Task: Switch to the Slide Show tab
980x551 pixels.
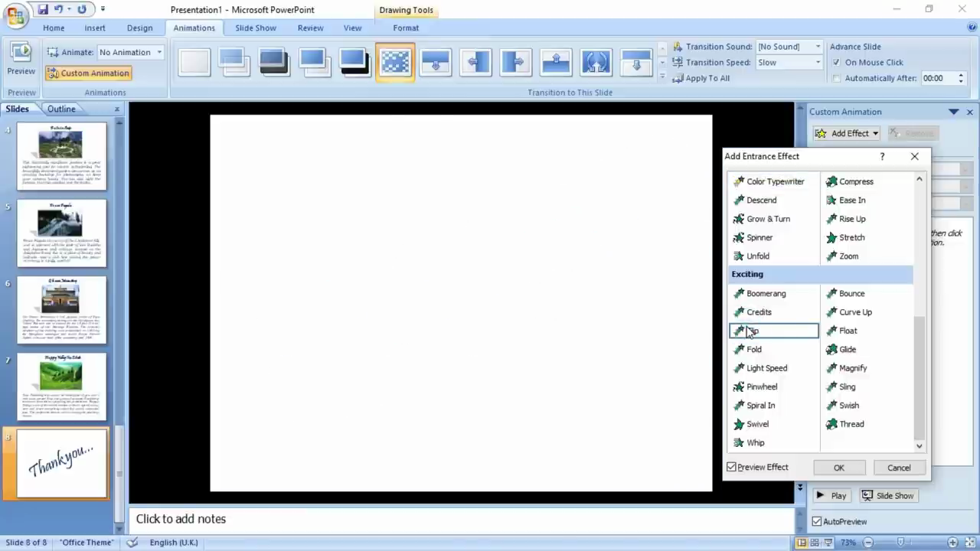Action: [256, 28]
